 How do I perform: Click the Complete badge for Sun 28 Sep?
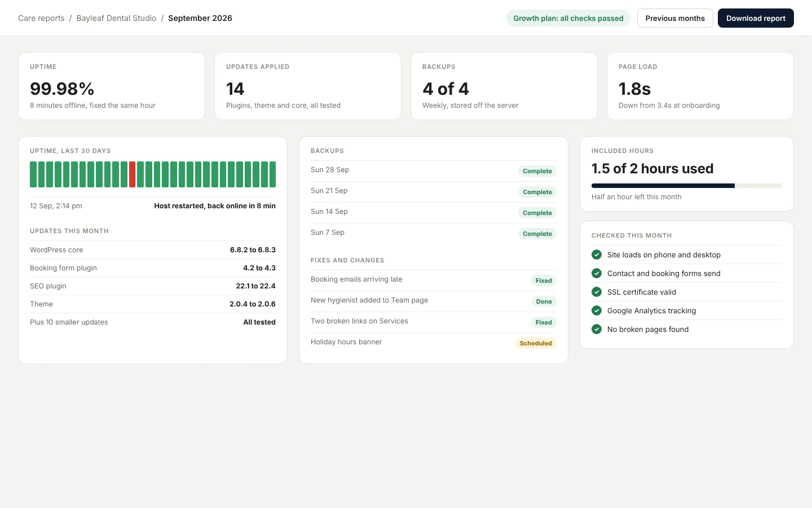coord(537,171)
